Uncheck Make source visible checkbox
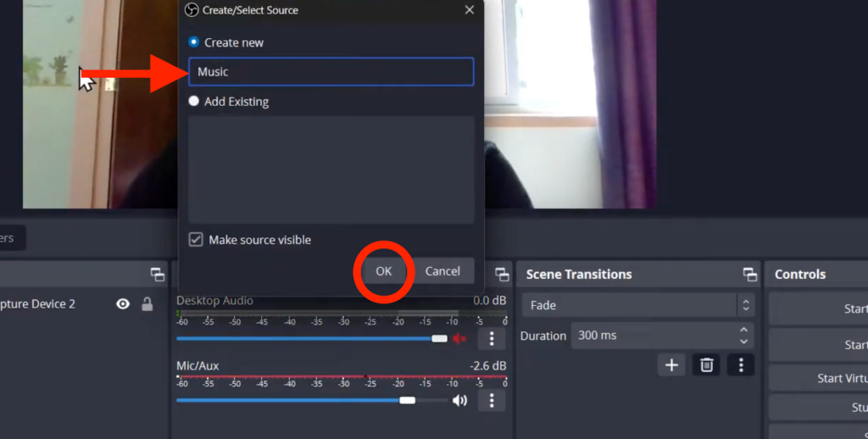 click(x=196, y=240)
